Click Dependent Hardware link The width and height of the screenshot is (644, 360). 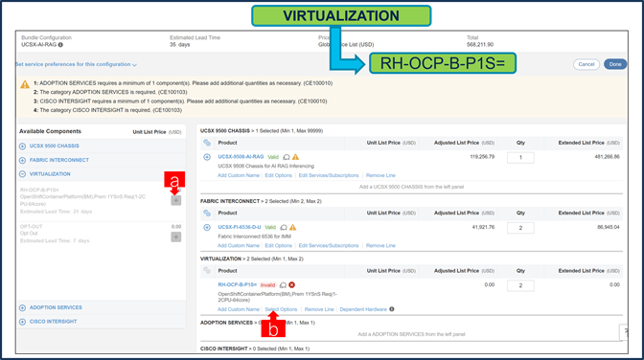click(363, 309)
